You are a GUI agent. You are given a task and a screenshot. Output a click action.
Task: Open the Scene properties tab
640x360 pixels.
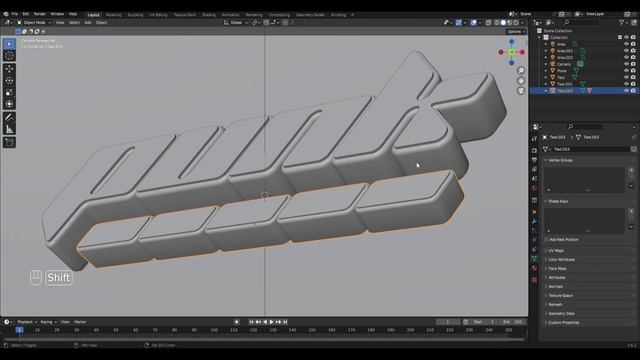[x=534, y=179]
